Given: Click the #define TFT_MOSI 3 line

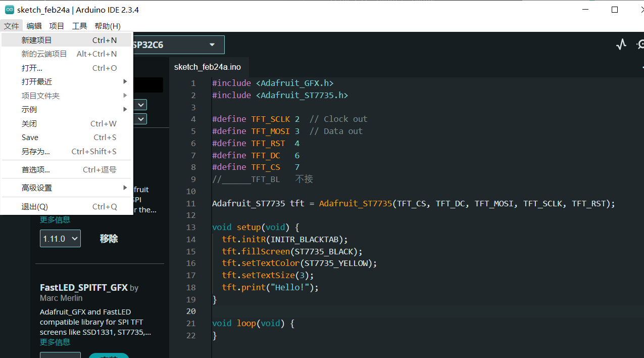Looking at the screenshot, I should point(287,131).
